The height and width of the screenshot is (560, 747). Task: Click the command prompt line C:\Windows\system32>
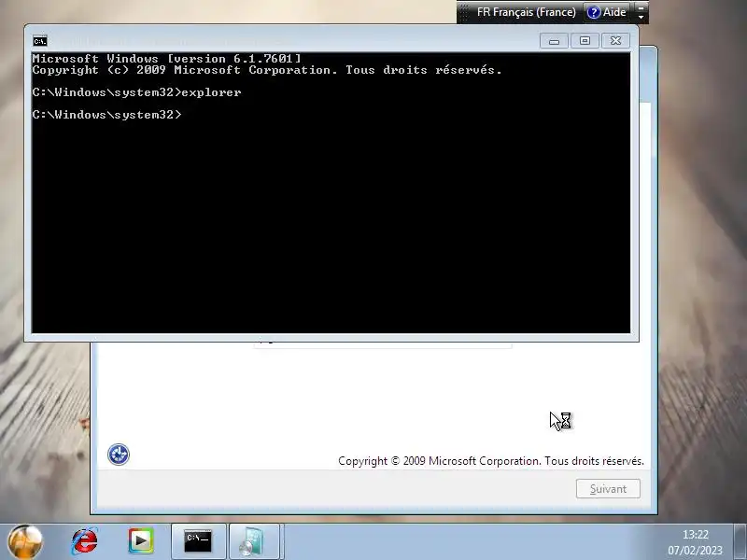(x=107, y=115)
